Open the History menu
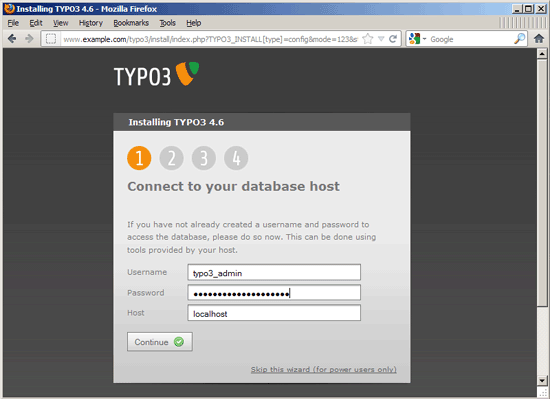550x399 pixels. point(90,23)
